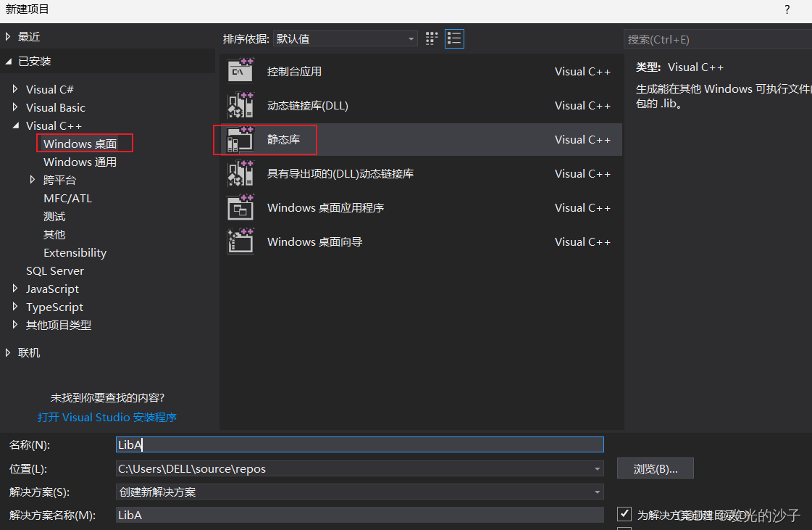The width and height of the screenshot is (812, 530).
Task: Click the Windows 桌面应用程序 template icon
Action: coord(240,207)
